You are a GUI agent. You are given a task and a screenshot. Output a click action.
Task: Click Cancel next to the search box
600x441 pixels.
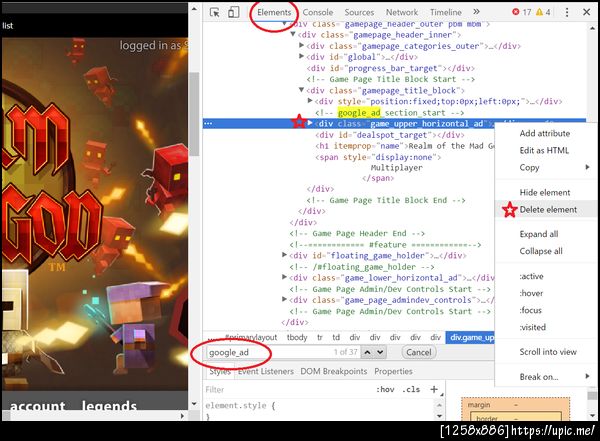coord(419,352)
